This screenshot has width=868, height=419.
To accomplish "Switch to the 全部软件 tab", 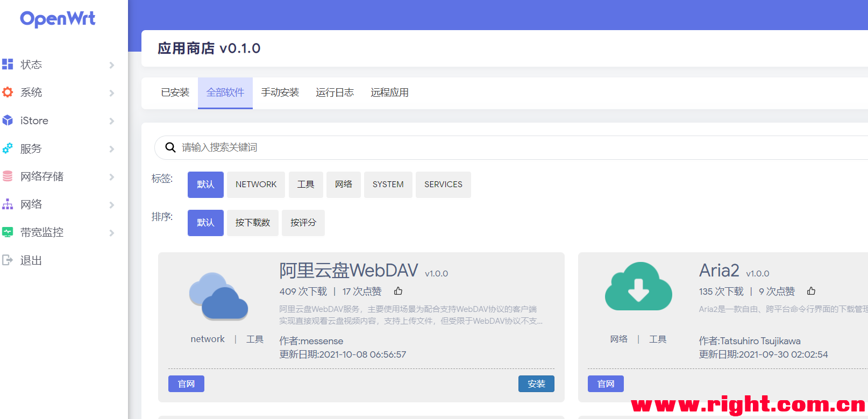I will click(225, 93).
